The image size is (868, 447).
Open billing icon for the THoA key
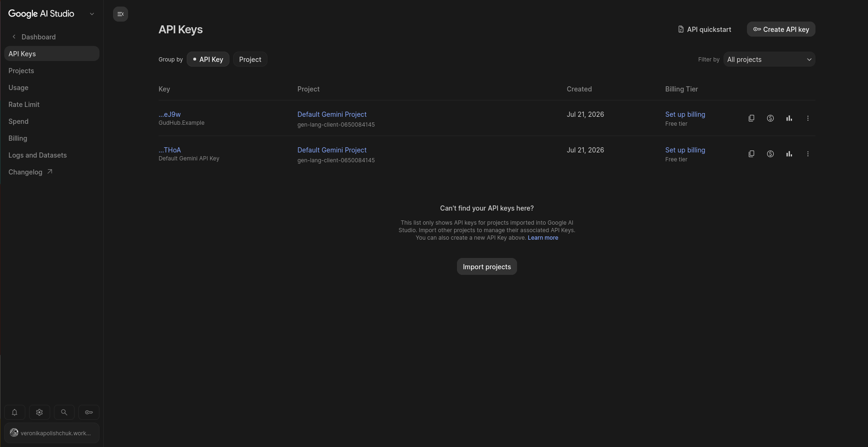(x=770, y=154)
